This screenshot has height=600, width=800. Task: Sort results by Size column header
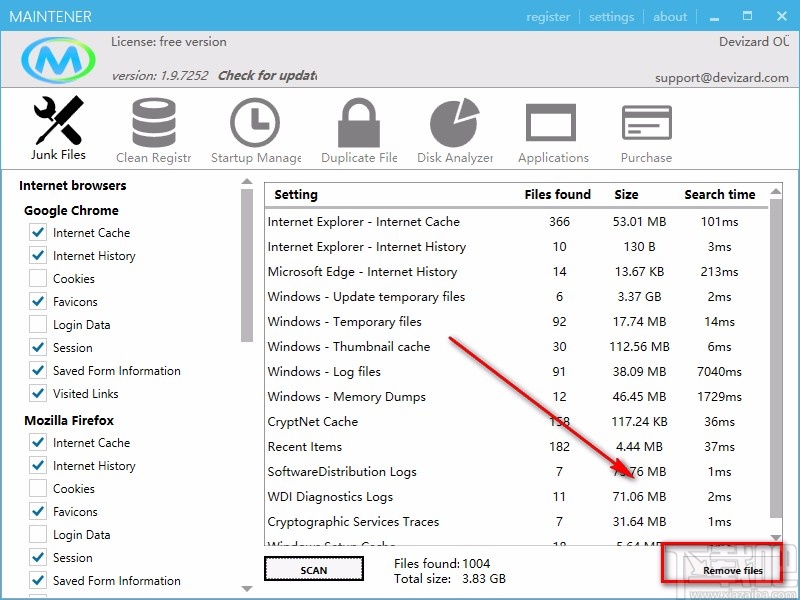(626, 194)
